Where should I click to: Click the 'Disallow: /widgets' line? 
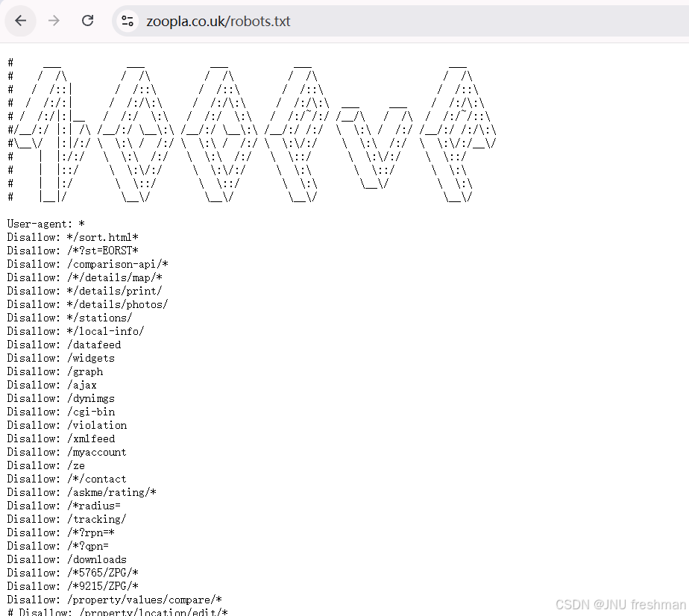click(61, 359)
